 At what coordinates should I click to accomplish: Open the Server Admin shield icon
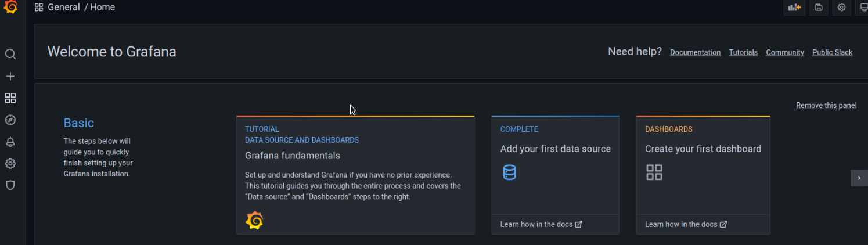point(10,185)
